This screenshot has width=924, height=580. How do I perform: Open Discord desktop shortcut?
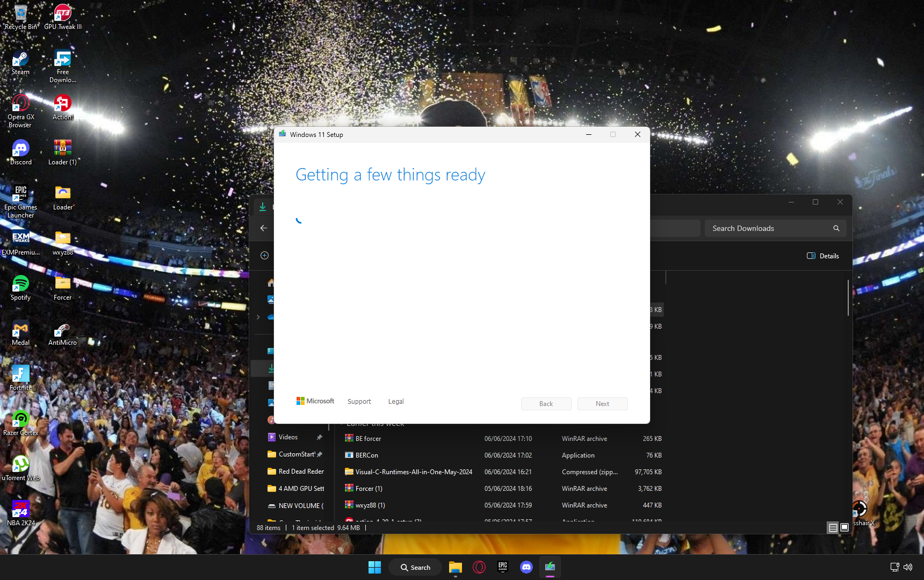click(20, 153)
